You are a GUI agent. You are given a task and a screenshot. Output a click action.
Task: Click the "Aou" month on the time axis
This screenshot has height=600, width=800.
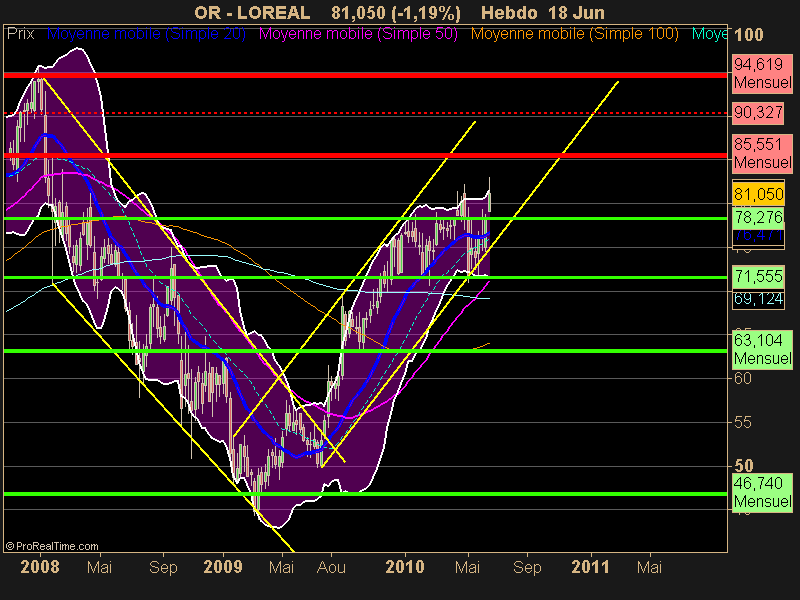[331, 567]
